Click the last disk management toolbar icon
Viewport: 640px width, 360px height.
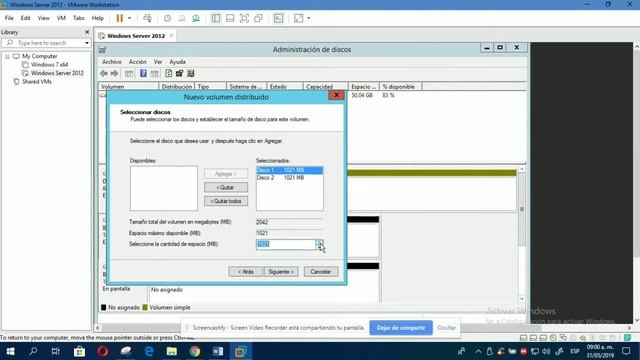(x=191, y=73)
